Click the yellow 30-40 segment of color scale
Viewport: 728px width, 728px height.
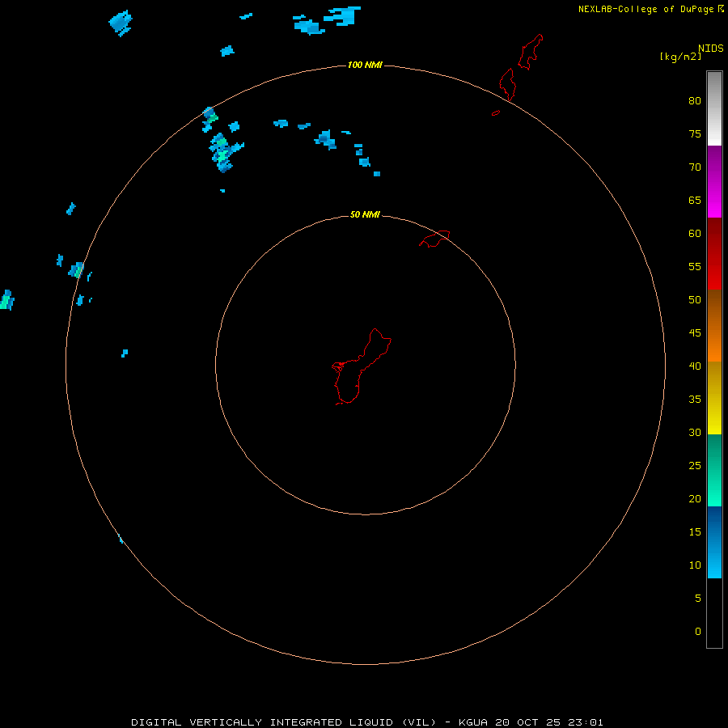point(714,398)
